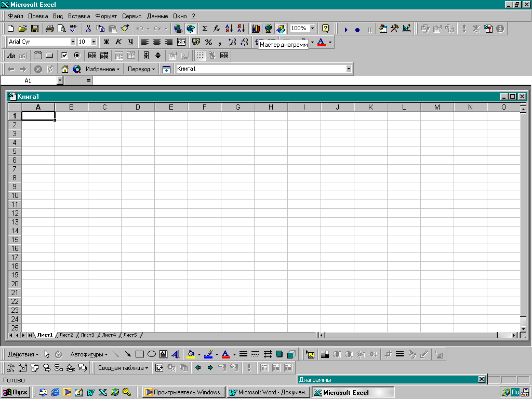
Task: Apply currency style icon
Action: (x=196, y=42)
